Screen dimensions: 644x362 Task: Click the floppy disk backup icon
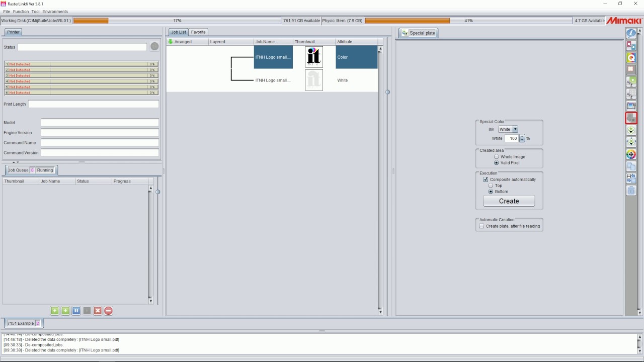click(631, 178)
